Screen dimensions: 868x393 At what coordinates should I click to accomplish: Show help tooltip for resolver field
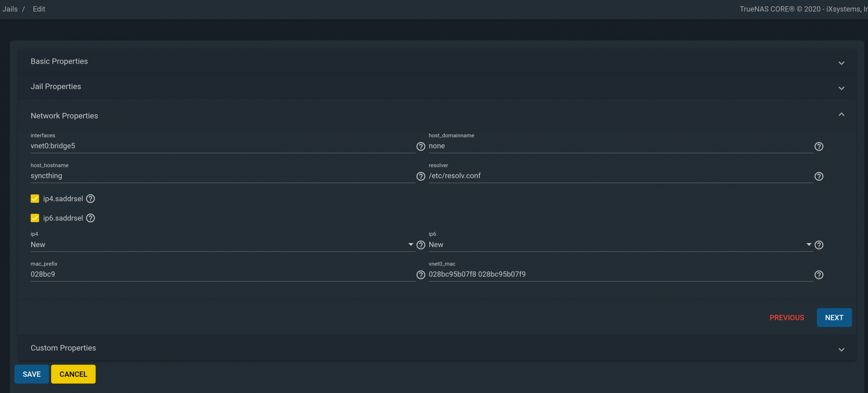(819, 176)
